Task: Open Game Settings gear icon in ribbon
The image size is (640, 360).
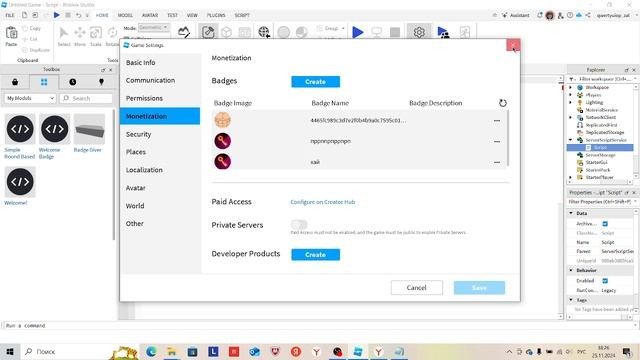Action: (419, 32)
